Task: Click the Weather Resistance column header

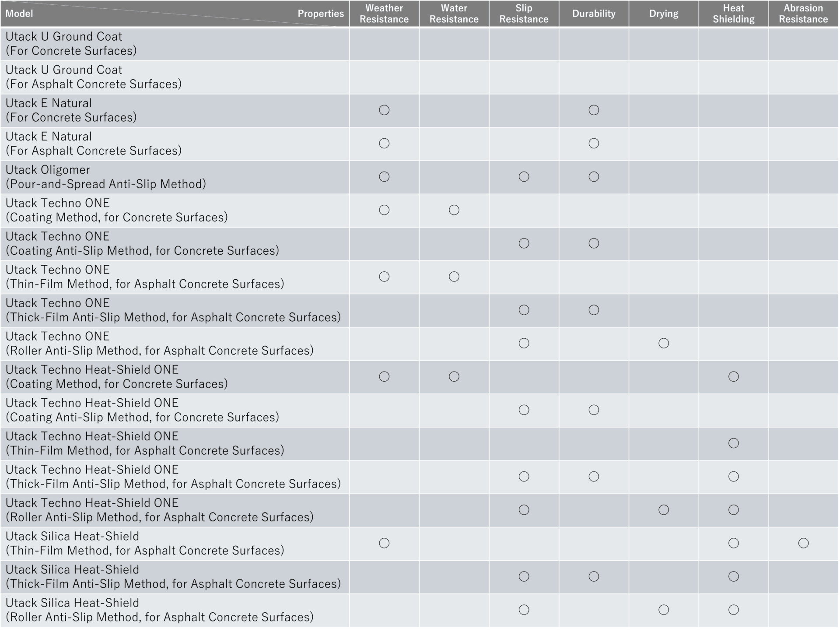Action: pyautogui.click(x=384, y=14)
